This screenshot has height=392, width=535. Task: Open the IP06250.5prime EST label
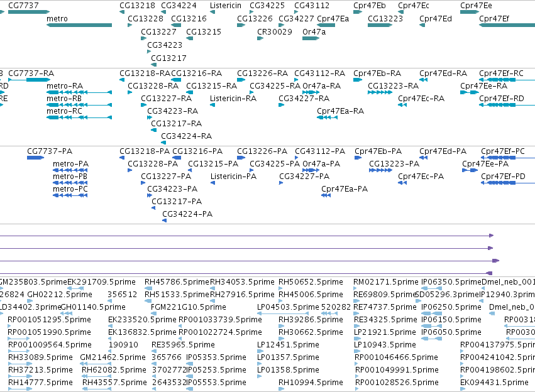pyautogui.click(x=451, y=307)
